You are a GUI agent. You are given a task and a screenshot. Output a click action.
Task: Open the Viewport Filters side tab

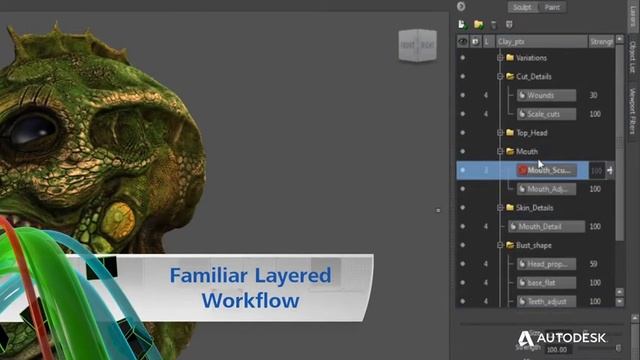coord(633,111)
